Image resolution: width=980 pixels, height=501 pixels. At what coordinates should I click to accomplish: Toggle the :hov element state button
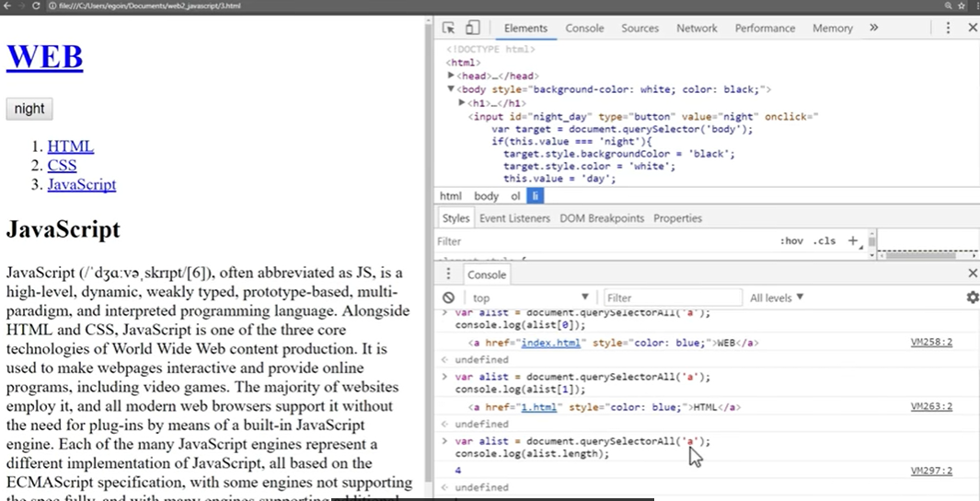click(x=791, y=240)
